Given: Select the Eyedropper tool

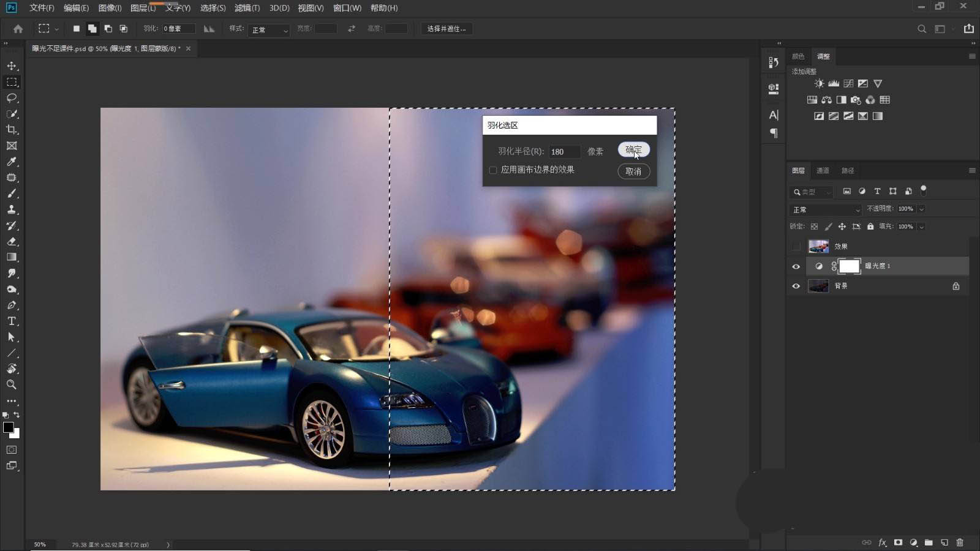Looking at the screenshot, I should [12, 162].
